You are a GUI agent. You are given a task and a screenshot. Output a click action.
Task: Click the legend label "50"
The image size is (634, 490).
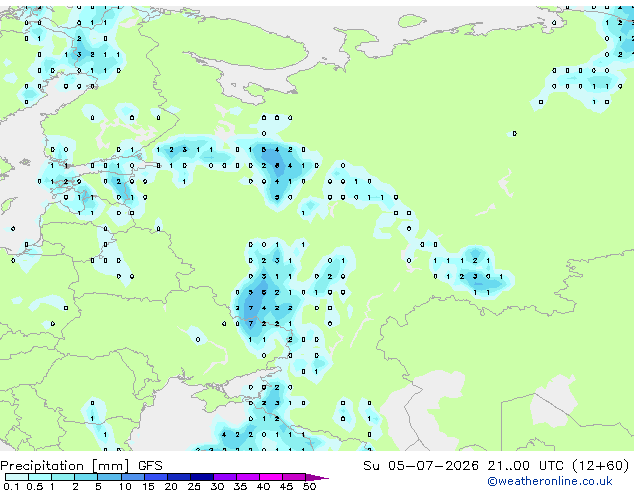pyautogui.click(x=309, y=486)
